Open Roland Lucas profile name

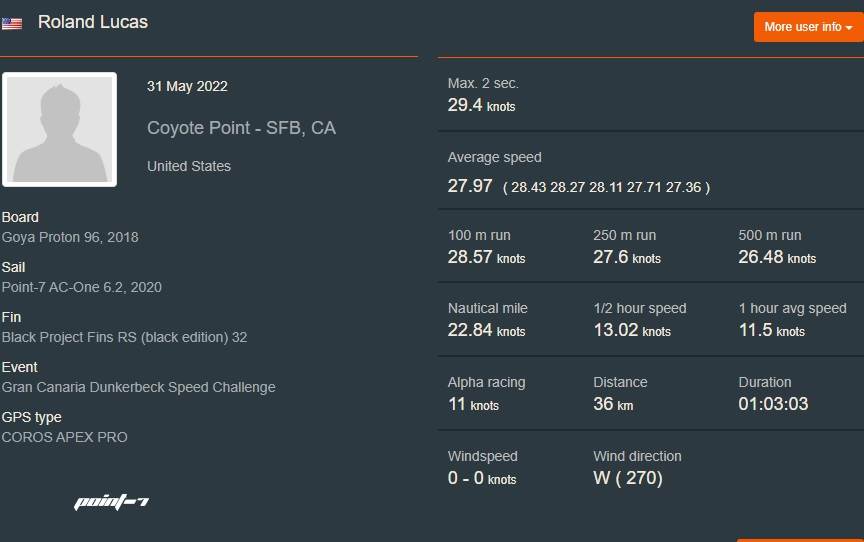coord(93,22)
